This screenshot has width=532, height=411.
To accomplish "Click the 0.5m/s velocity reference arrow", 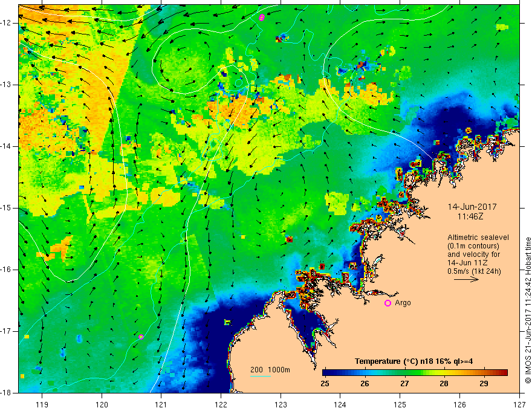I will (x=466, y=279).
